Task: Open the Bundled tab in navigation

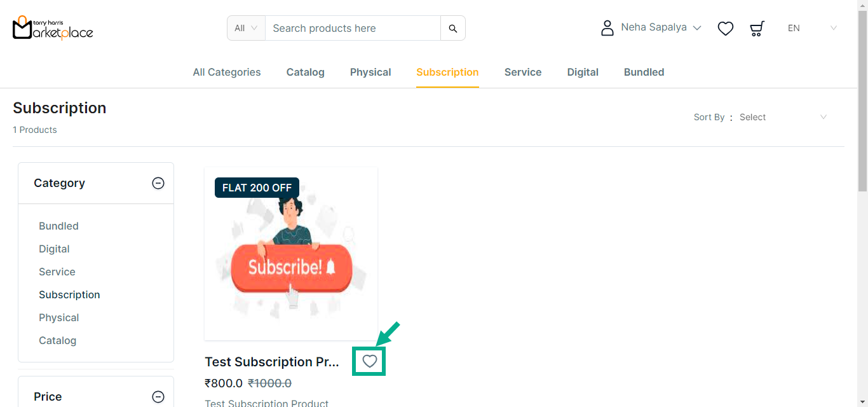Action: tap(644, 72)
